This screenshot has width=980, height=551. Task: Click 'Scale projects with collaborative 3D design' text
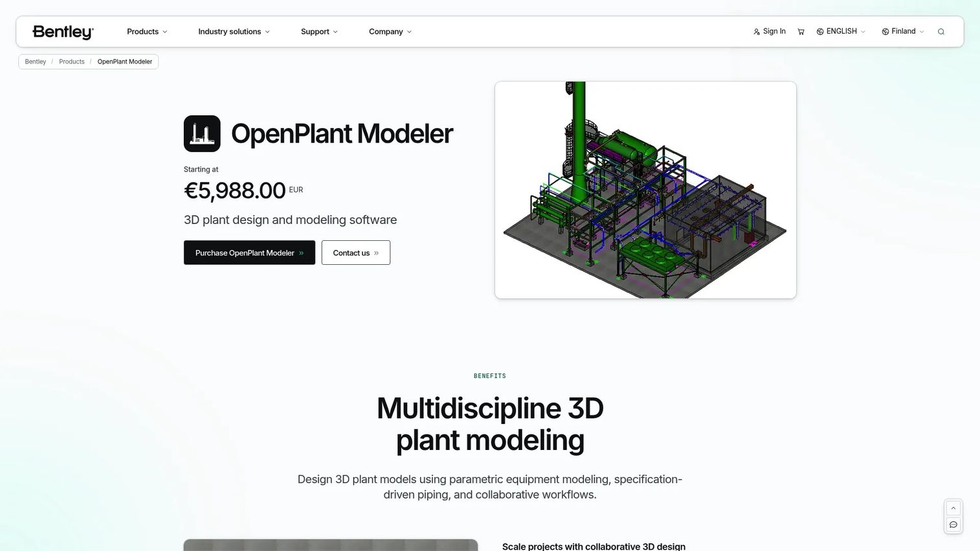pos(594,546)
